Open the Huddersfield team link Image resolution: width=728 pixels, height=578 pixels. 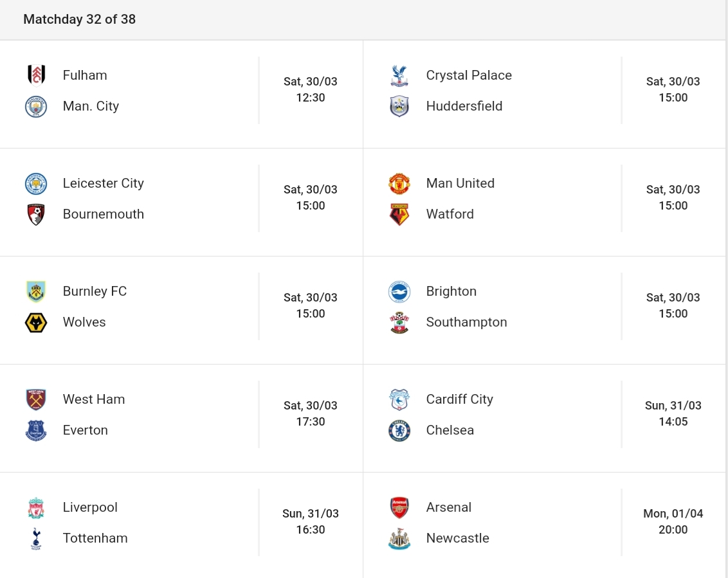pyautogui.click(x=464, y=106)
